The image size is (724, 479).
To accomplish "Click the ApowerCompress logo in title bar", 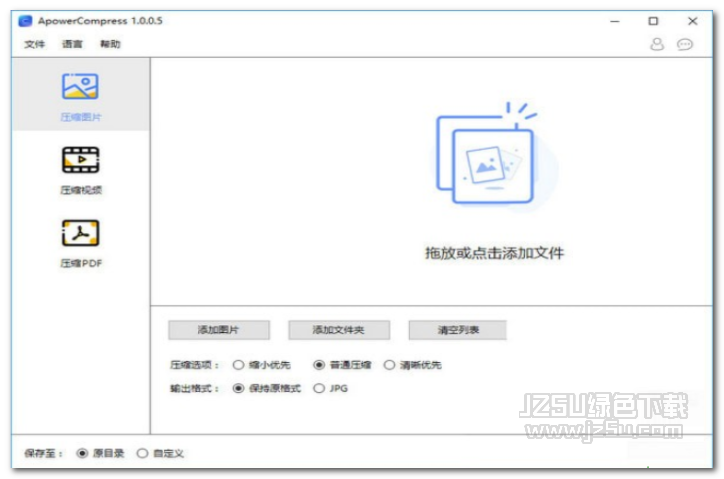I will [25, 21].
